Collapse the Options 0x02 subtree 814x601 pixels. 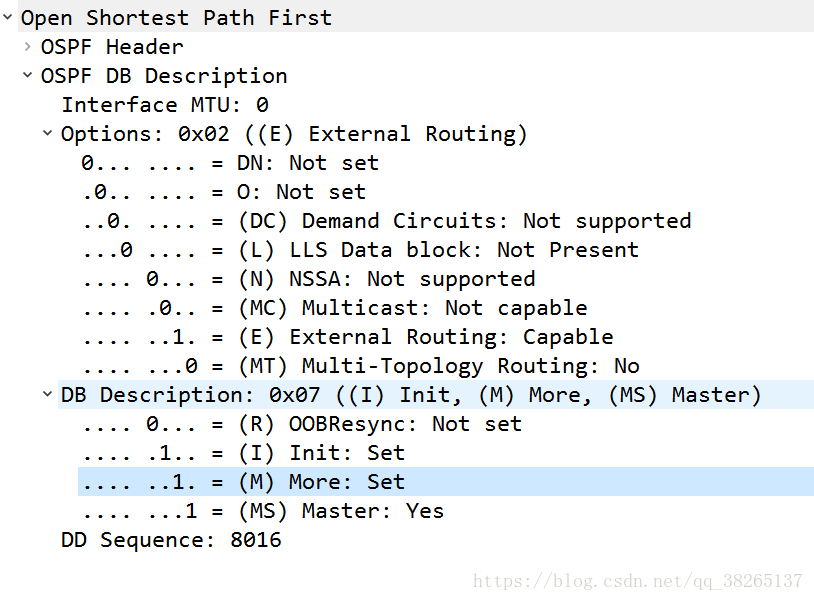[x=48, y=133]
